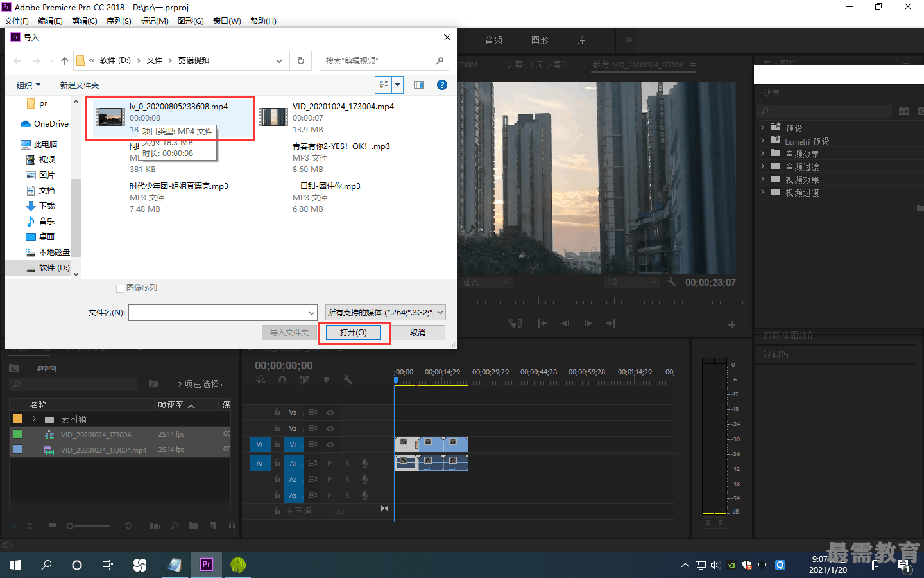Click the 文件名 input field

[x=218, y=313]
